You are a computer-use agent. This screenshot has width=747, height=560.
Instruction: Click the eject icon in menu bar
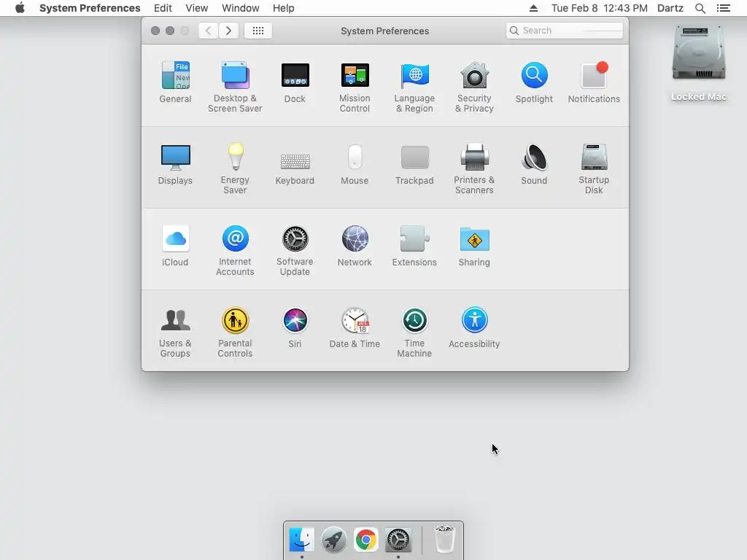point(533,8)
